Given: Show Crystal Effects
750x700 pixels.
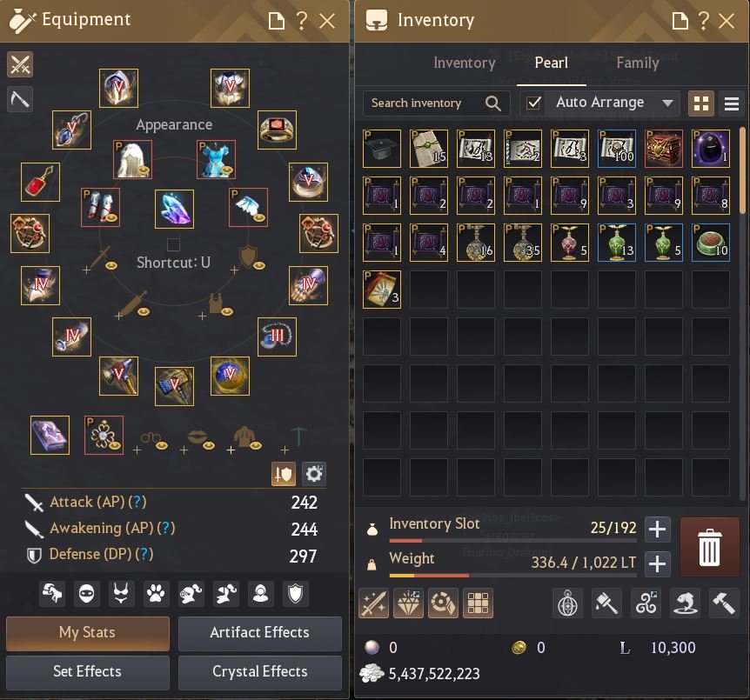Looking at the screenshot, I should tap(260, 672).
